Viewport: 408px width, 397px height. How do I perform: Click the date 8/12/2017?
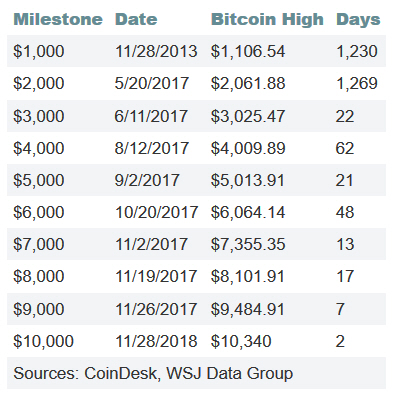click(152, 148)
